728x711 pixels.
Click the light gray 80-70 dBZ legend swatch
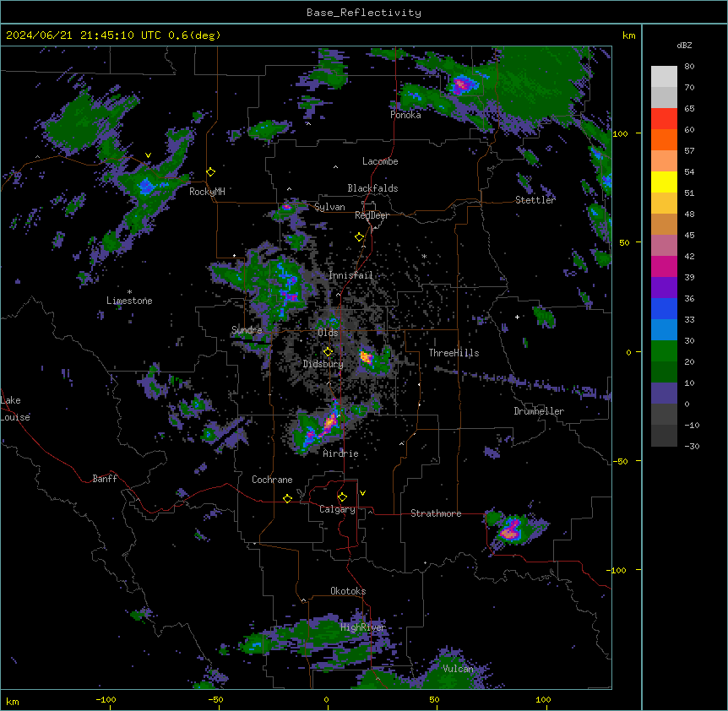[x=664, y=77]
